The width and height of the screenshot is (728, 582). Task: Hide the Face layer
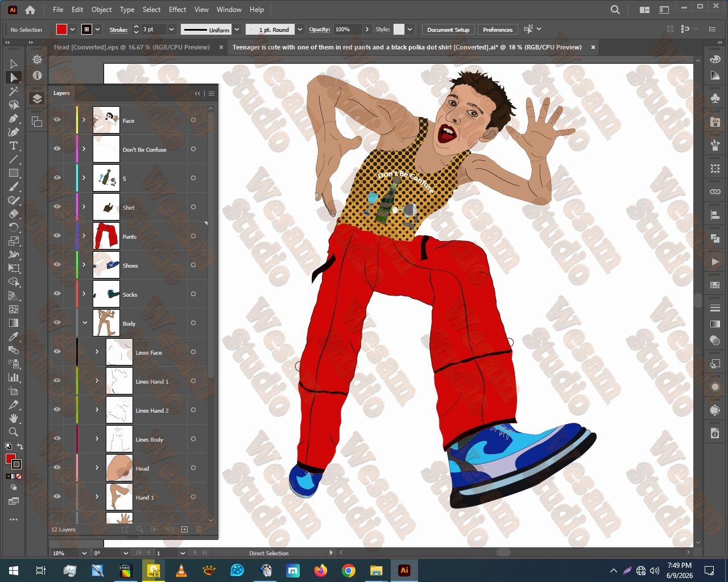(57, 120)
